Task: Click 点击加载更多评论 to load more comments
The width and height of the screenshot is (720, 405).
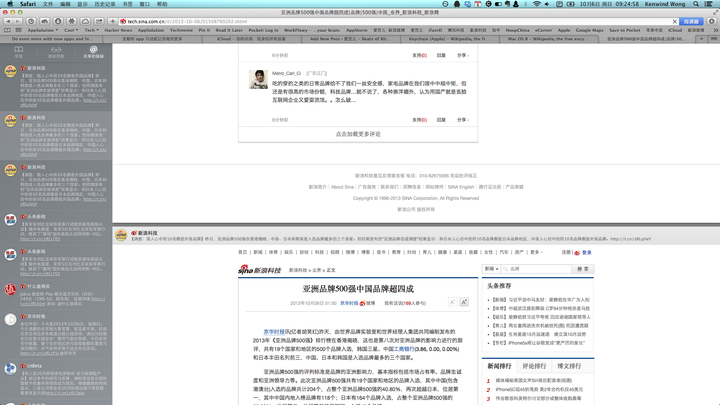Action: click(357, 134)
